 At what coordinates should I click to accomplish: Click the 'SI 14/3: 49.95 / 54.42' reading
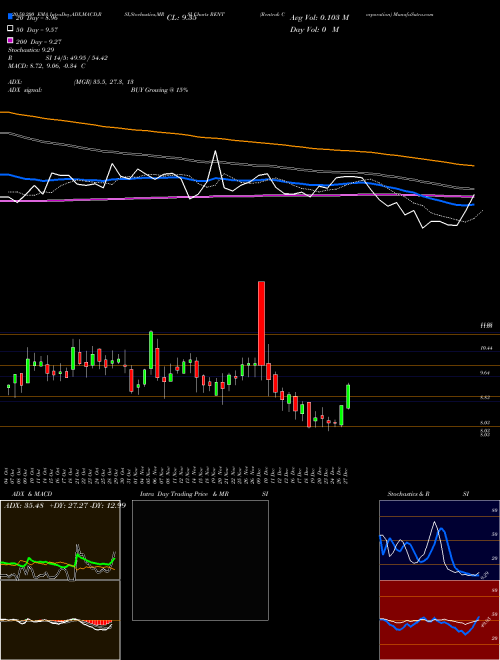click(77, 58)
